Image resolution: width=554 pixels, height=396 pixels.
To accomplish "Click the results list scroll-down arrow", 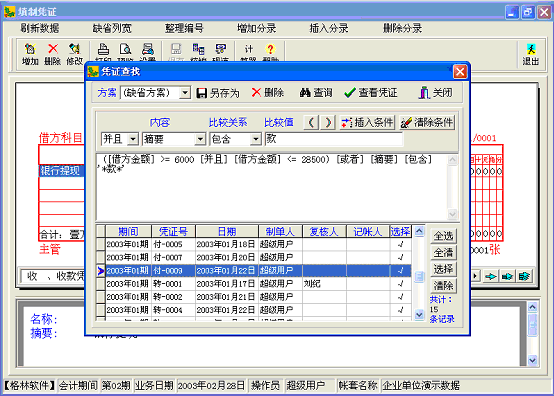I will point(419,314).
